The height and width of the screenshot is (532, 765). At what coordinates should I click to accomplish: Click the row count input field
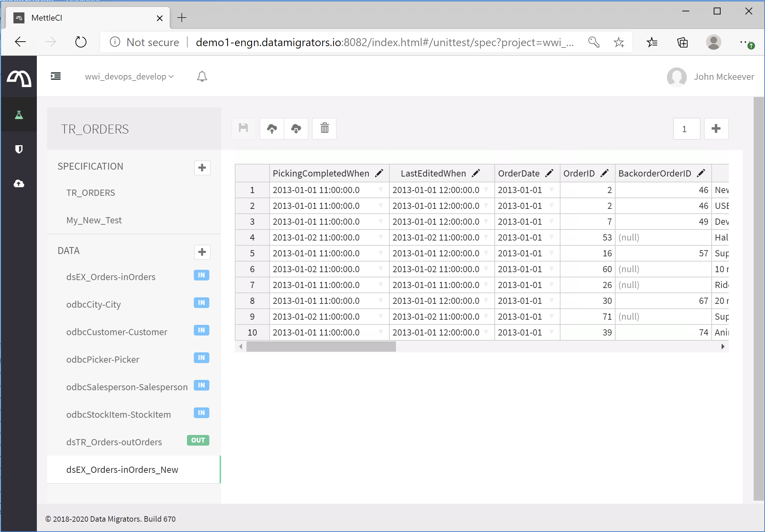click(x=687, y=129)
